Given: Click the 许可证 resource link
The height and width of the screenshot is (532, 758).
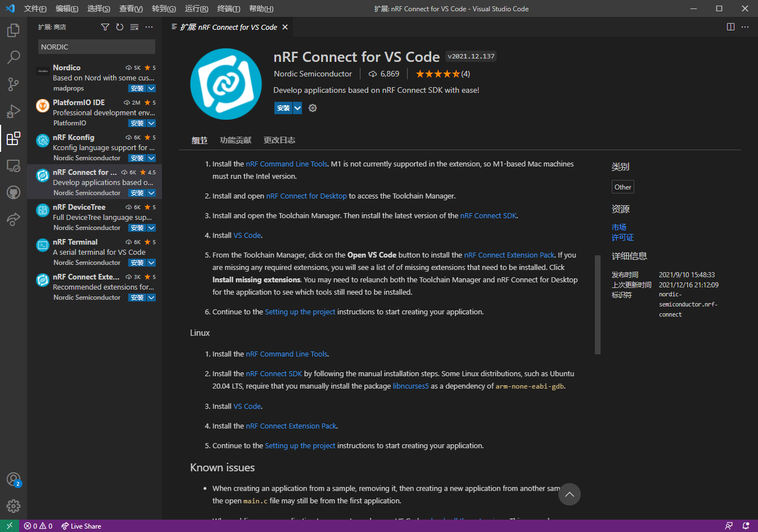Looking at the screenshot, I should coord(622,237).
